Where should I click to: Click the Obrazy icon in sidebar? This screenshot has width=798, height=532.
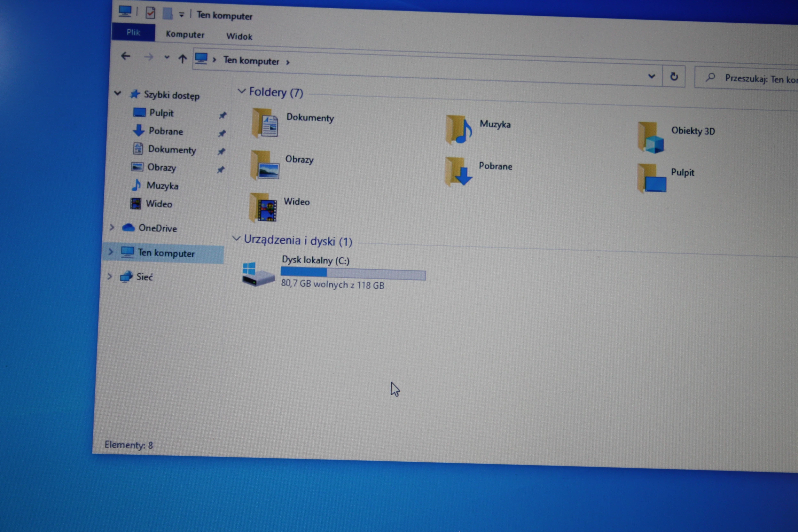[x=137, y=167]
